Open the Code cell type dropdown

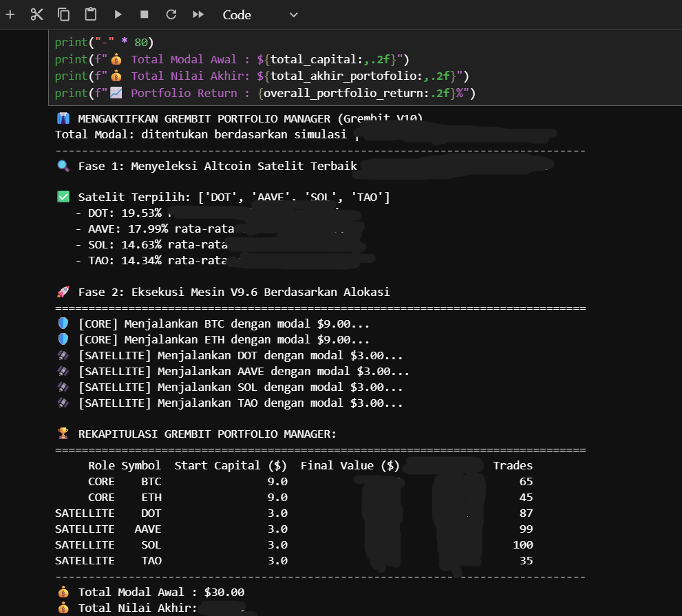click(x=260, y=14)
